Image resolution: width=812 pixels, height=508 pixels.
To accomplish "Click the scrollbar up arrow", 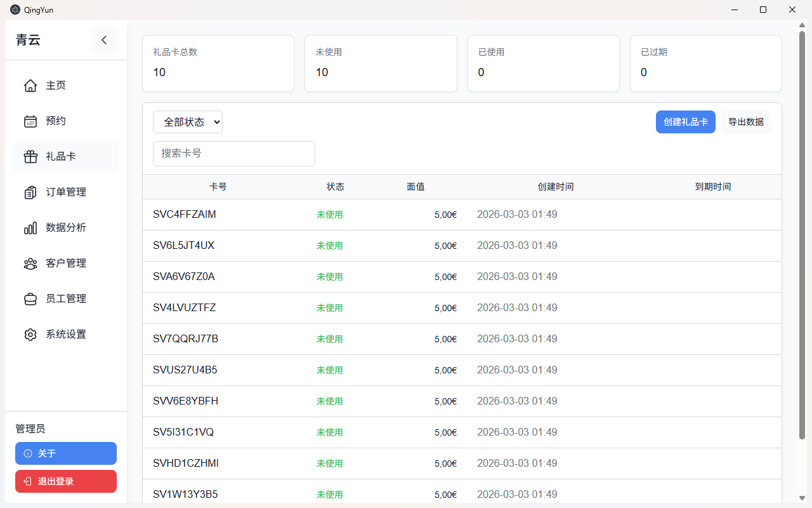I will point(802,25).
